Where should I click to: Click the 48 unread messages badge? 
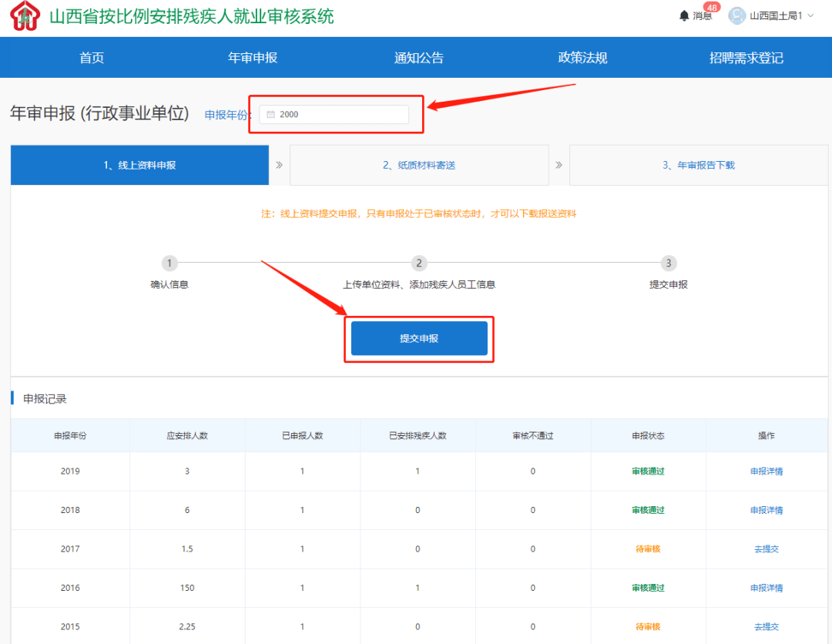pyautogui.click(x=711, y=7)
